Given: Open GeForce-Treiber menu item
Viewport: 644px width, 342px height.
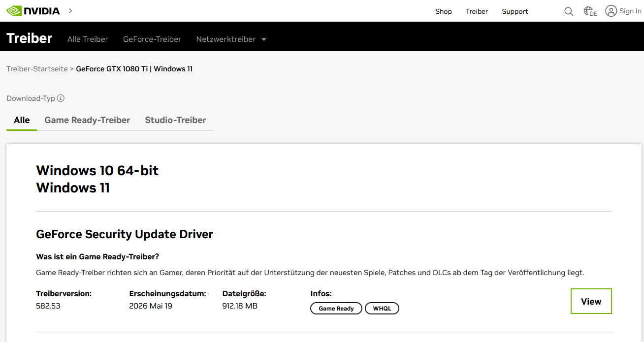Looking at the screenshot, I should point(152,39).
